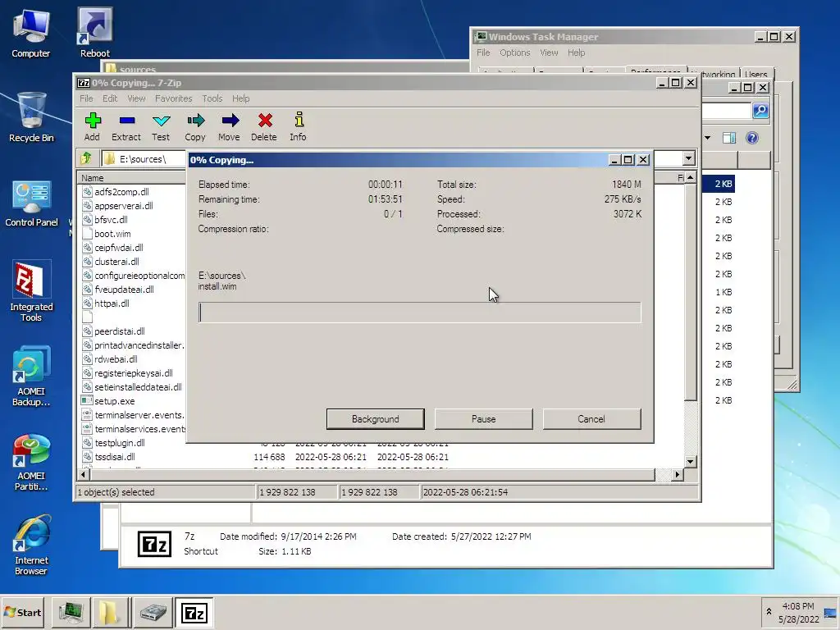Open the Options menu in Task Manager

tap(515, 52)
